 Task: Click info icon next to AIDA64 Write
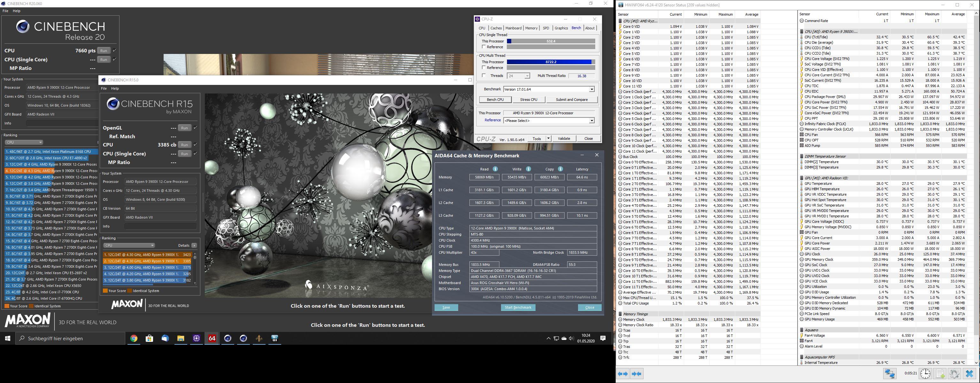tap(528, 169)
